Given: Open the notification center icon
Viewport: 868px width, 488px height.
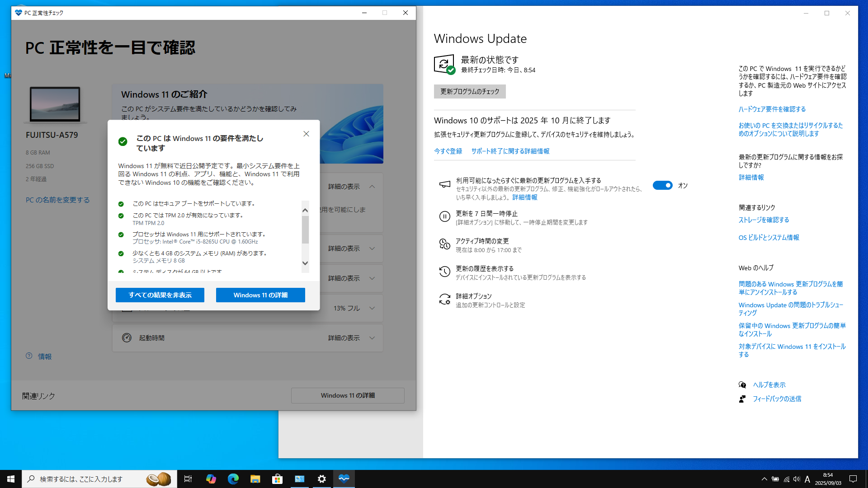Looking at the screenshot, I should (853, 479).
